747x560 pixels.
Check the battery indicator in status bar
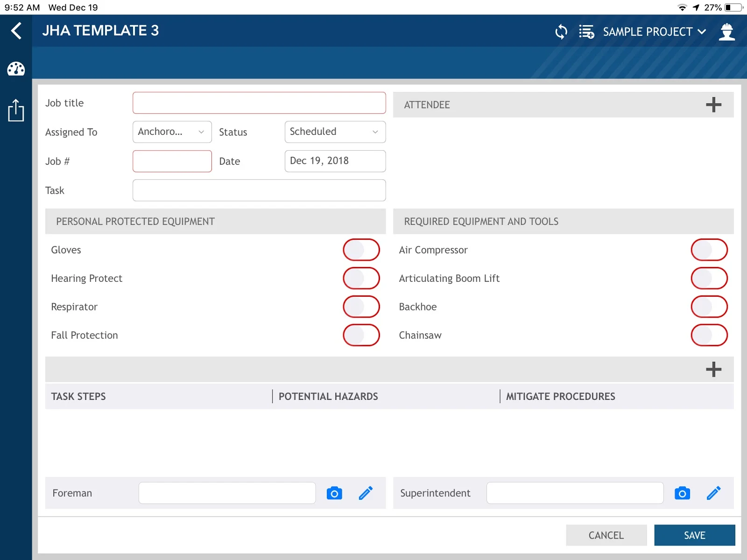[x=734, y=7]
